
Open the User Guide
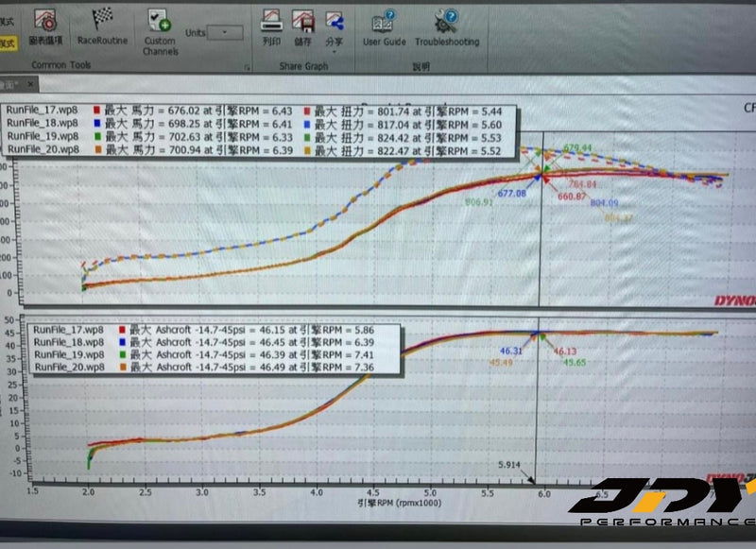(x=382, y=26)
